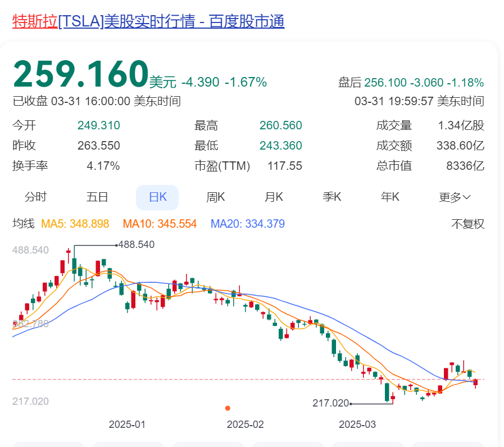The width and height of the screenshot is (504, 447).
Task: Click the 2025-02 date axis label
Action: pyautogui.click(x=245, y=425)
